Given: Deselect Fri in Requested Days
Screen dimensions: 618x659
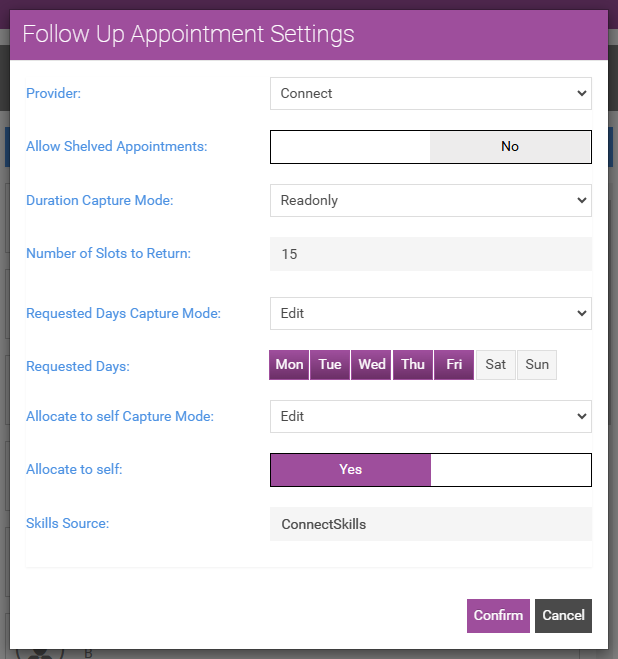Looking at the screenshot, I should 454,364.
